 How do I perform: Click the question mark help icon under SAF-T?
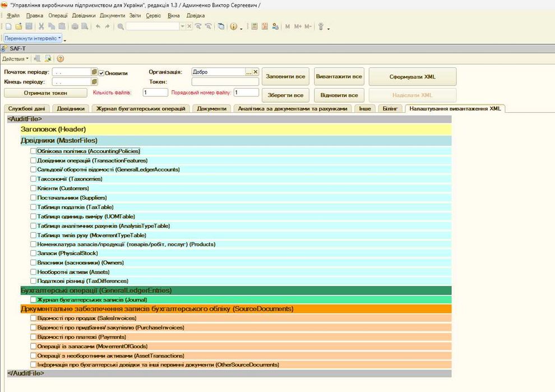pos(60,58)
